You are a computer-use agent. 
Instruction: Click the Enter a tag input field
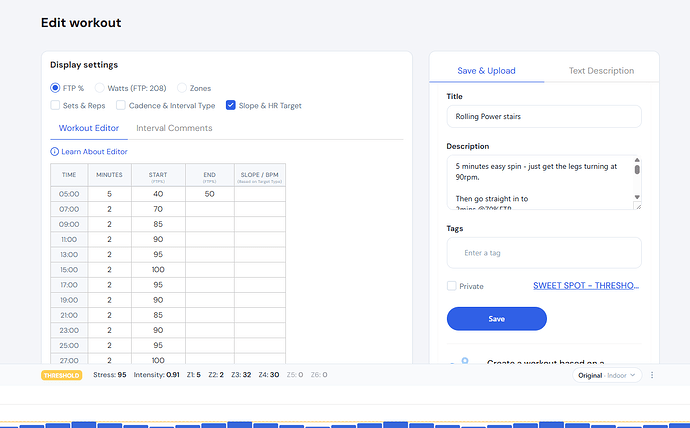(x=543, y=253)
